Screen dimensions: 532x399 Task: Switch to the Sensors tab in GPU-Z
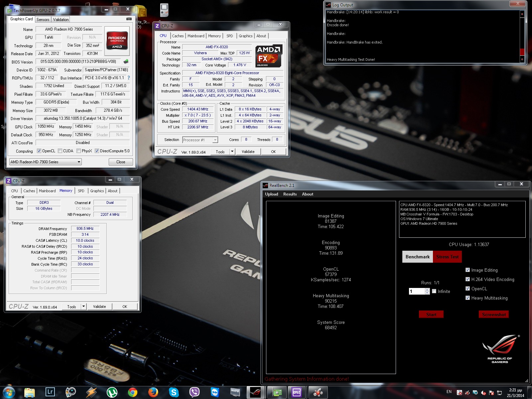click(43, 20)
